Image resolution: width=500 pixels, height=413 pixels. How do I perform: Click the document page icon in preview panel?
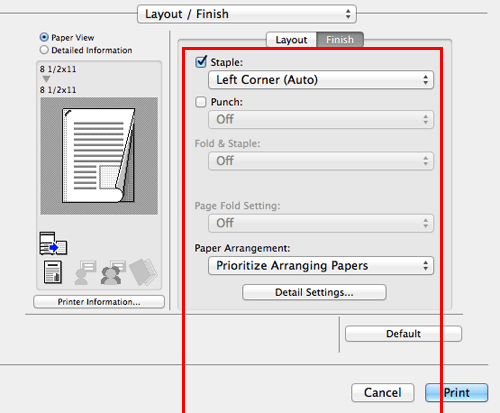click(53, 272)
